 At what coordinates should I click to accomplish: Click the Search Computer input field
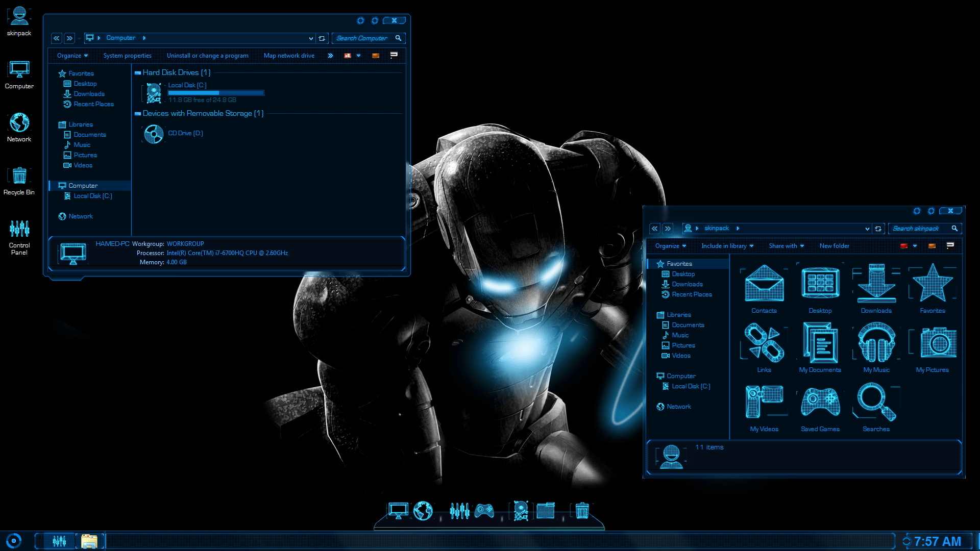coord(367,38)
